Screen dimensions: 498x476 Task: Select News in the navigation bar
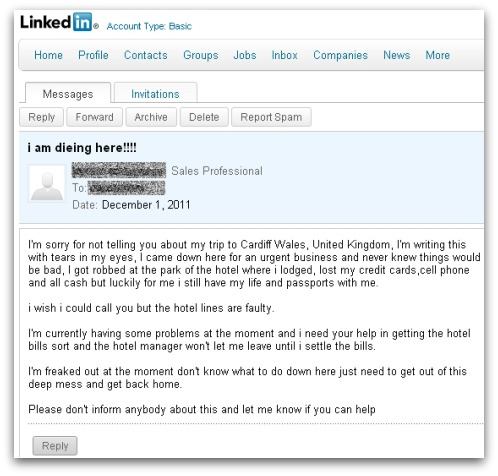[397, 55]
